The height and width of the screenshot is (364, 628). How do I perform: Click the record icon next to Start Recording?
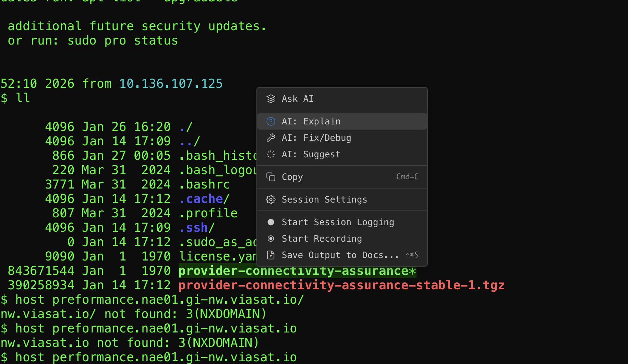click(x=271, y=238)
